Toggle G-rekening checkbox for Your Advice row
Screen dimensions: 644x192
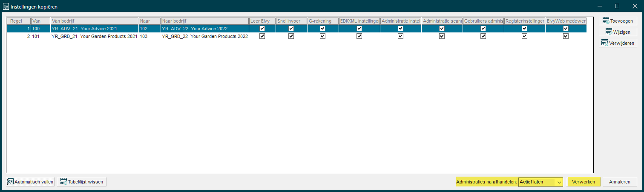coord(323,29)
